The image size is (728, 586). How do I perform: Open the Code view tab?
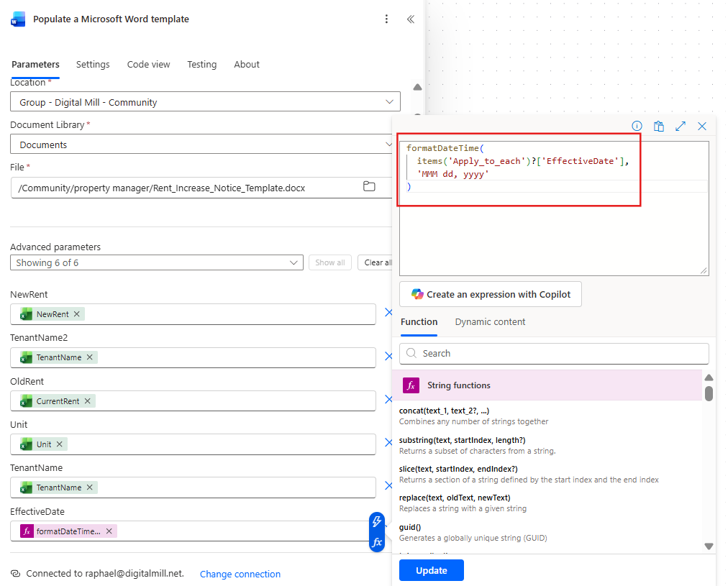click(x=149, y=65)
